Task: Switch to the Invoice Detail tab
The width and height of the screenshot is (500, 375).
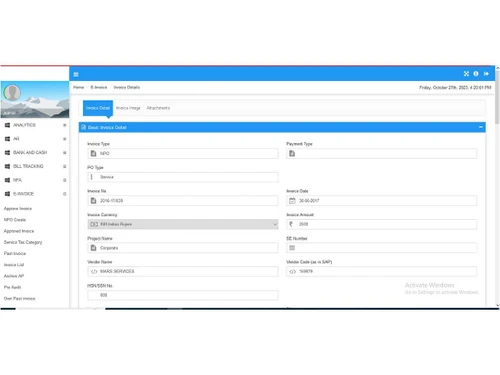Action: click(x=98, y=108)
